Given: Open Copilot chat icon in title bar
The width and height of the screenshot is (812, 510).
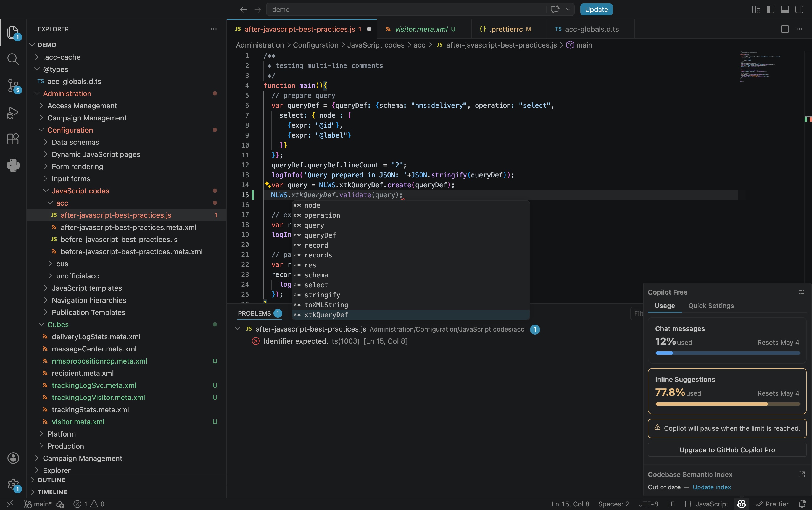Looking at the screenshot, I should pyautogui.click(x=555, y=9).
